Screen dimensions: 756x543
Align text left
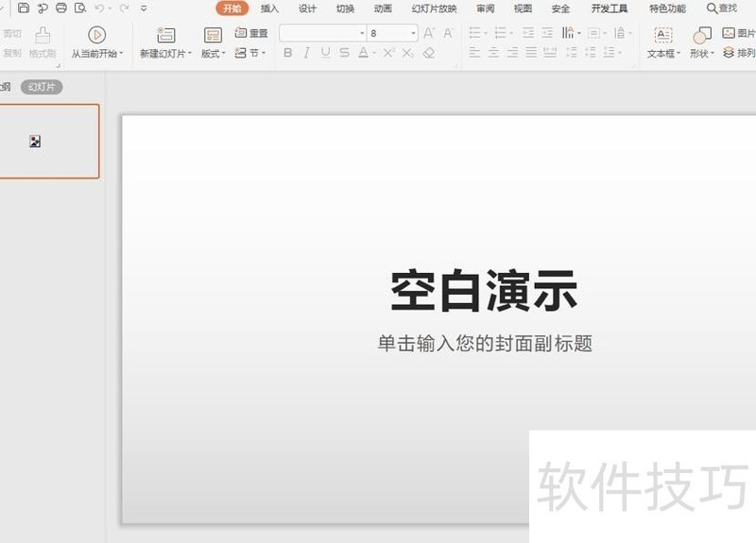click(475, 53)
